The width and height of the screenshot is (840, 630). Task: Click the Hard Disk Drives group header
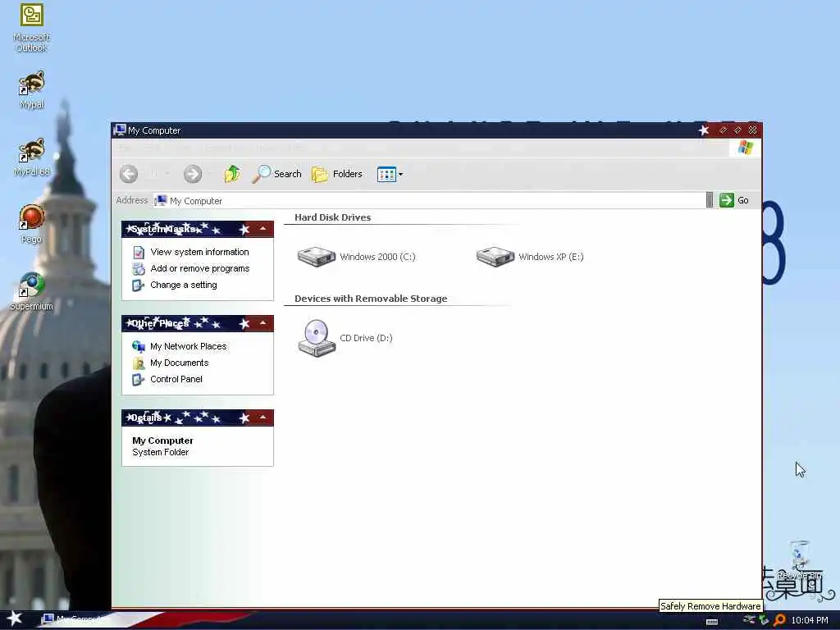(x=333, y=217)
